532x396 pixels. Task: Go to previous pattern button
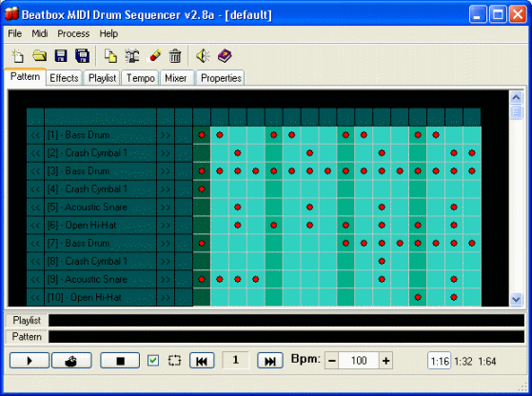tap(202, 361)
